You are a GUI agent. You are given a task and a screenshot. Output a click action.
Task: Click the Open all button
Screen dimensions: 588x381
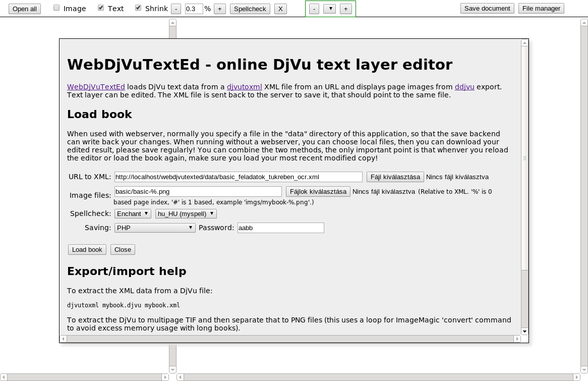[x=24, y=8]
